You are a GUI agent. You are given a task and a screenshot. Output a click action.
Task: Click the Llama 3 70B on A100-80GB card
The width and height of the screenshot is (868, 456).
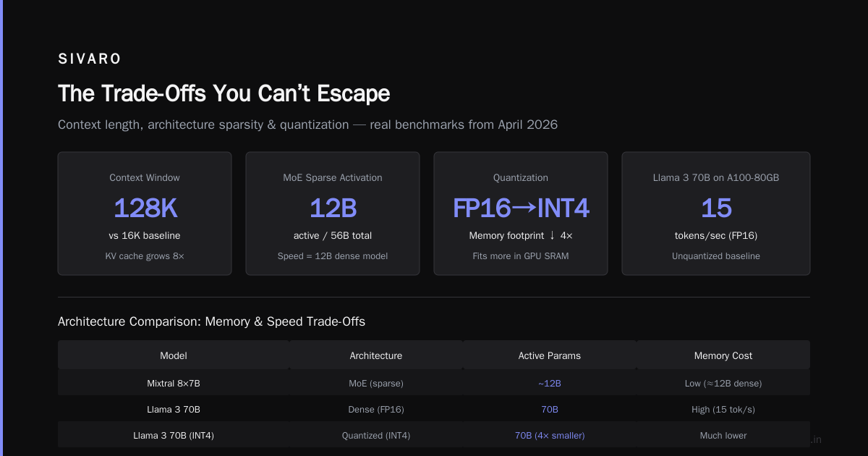[716, 214]
